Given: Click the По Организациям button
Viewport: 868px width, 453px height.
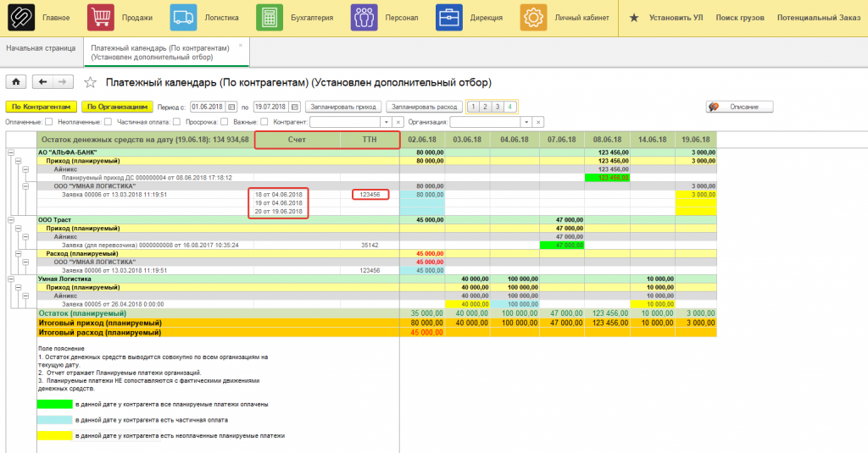Looking at the screenshot, I should 117,107.
